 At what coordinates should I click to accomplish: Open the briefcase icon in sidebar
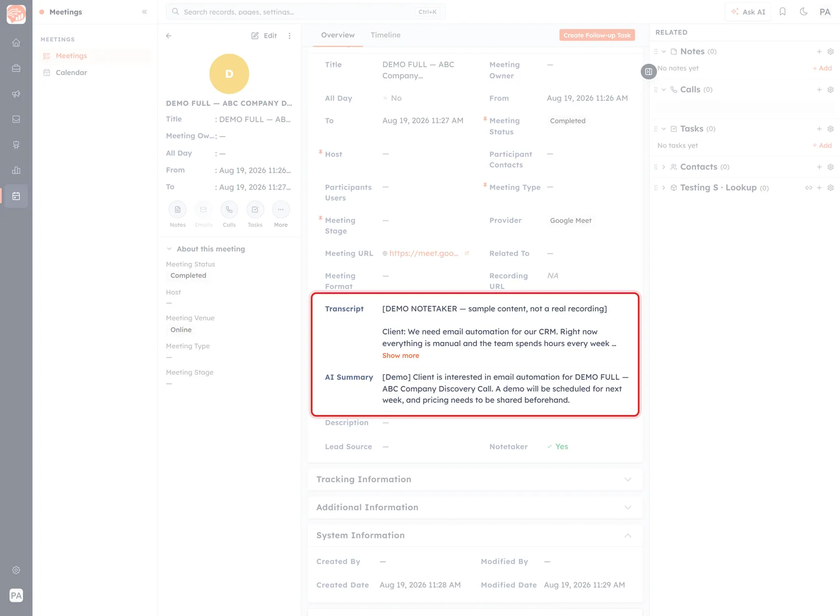pos(16,68)
